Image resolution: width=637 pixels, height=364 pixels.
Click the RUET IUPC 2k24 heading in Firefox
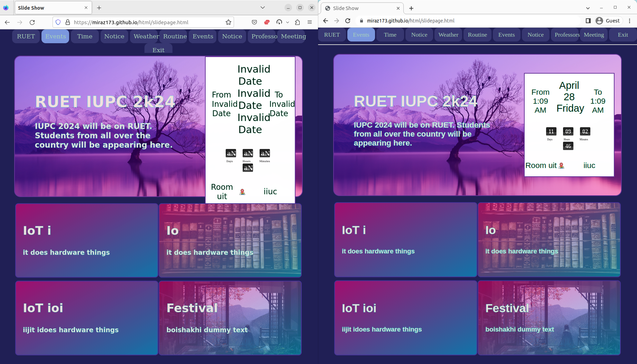pos(105,102)
